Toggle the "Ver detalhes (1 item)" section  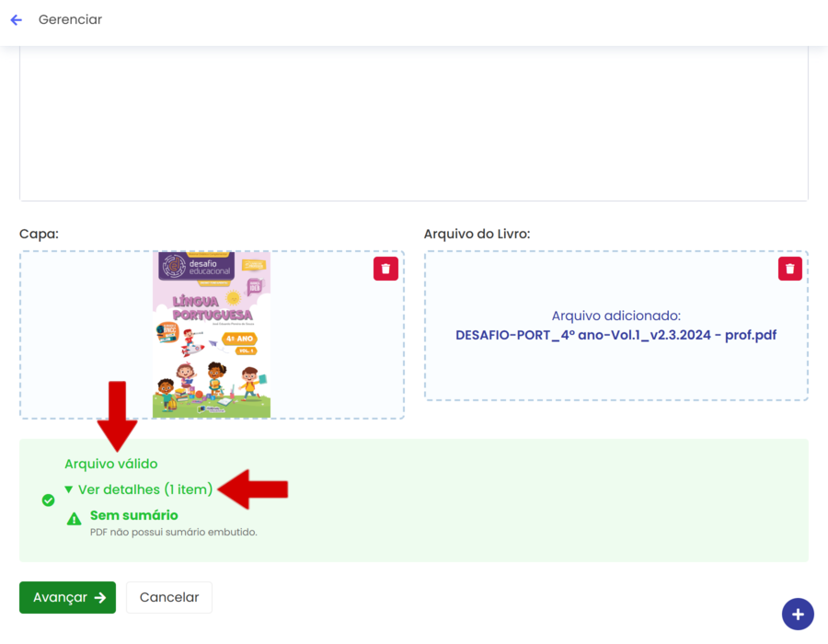(144, 489)
